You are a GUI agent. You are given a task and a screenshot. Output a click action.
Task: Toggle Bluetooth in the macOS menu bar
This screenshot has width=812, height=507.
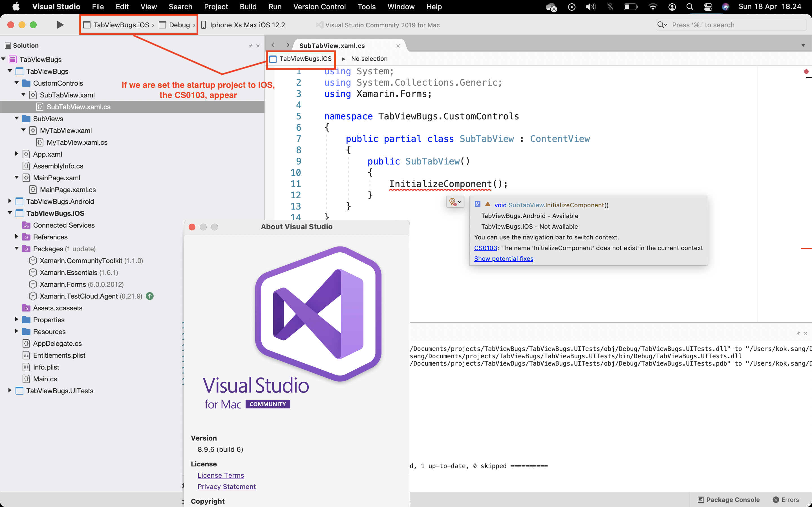[610, 6]
